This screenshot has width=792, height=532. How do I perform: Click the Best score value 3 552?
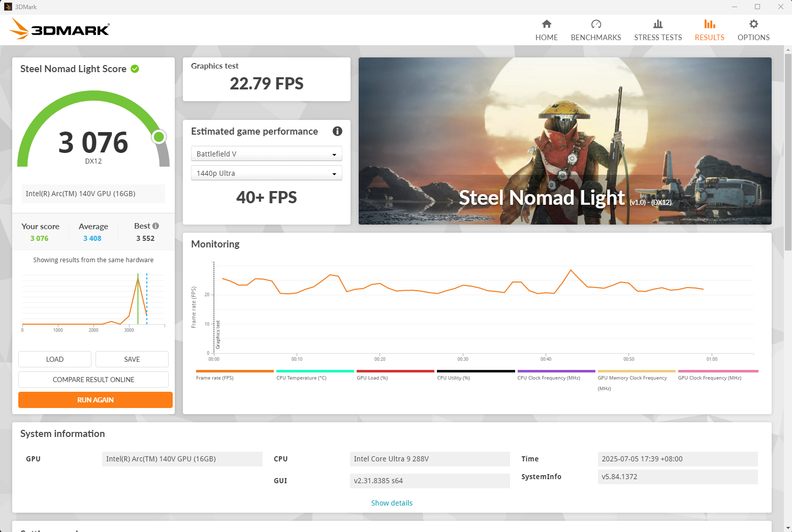(145, 238)
